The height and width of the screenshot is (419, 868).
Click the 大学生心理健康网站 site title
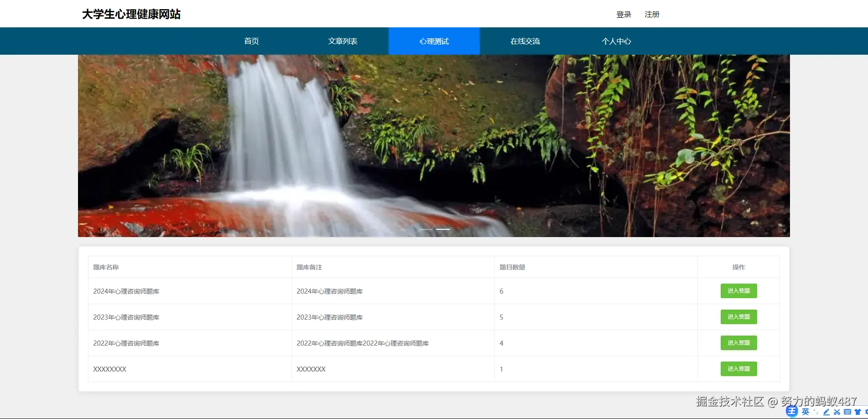(131, 14)
